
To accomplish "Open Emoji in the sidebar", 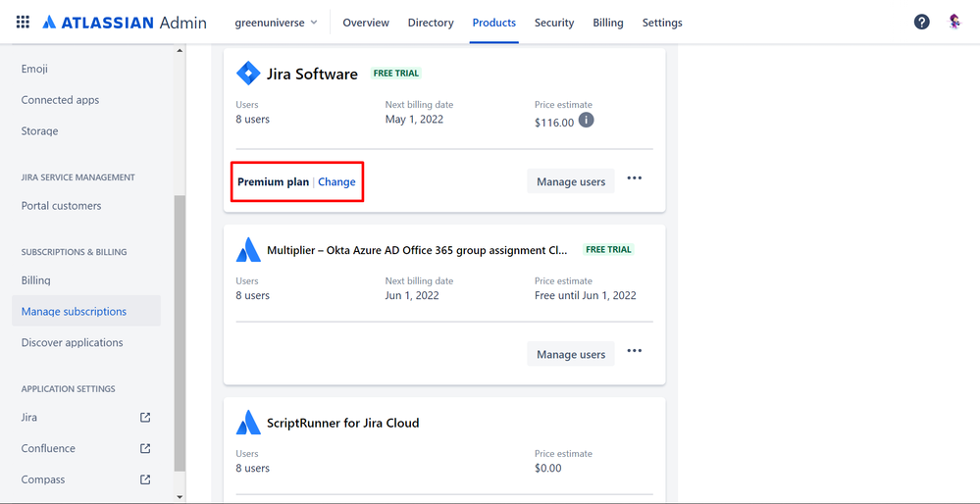I will coord(34,69).
